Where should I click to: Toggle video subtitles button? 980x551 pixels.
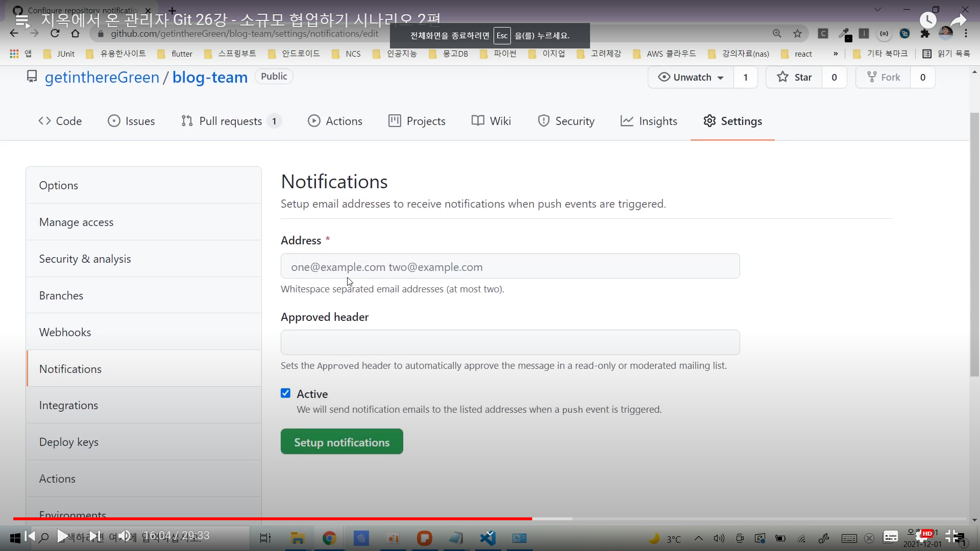tap(891, 536)
